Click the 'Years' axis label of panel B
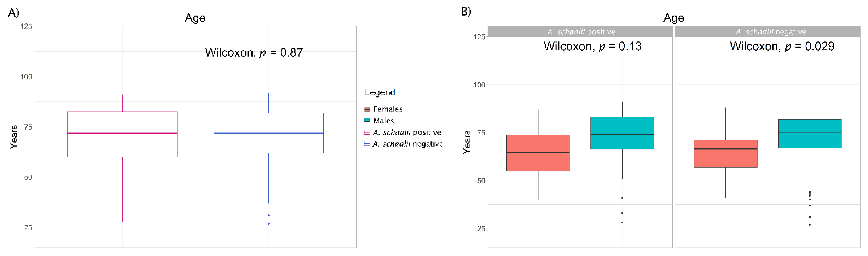The height and width of the screenshot is (256, 868). point(467,142)
